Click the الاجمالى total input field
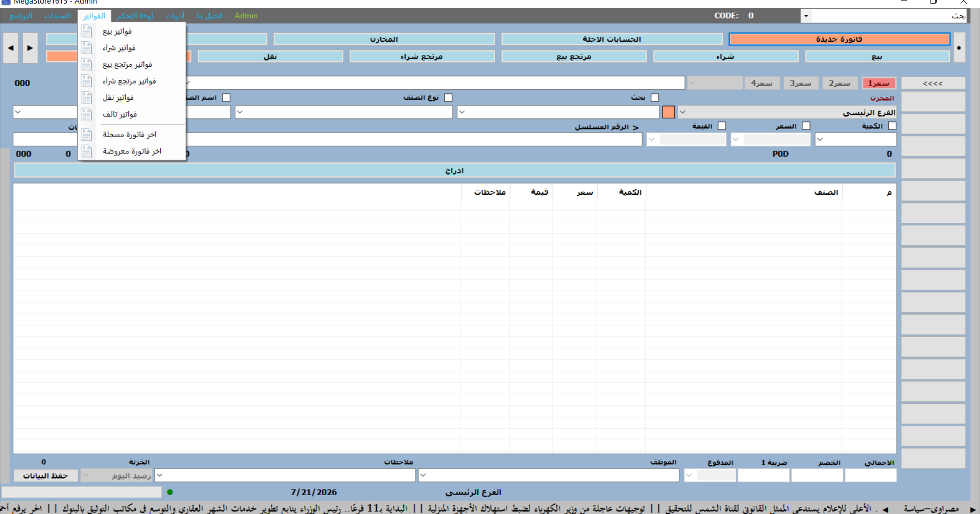Screen dimensions: 980x514 [x=871, y=475]
